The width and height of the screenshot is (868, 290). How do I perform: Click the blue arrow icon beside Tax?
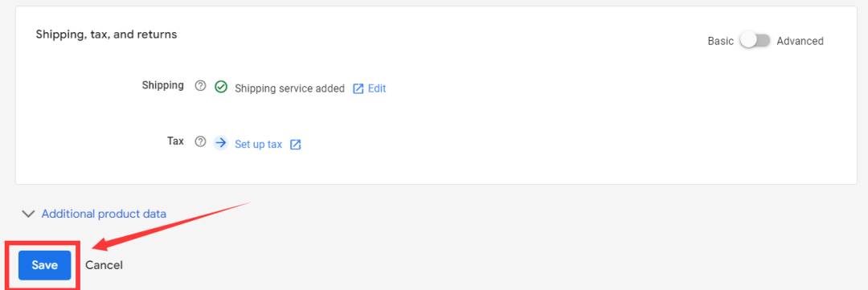tap(221, 143)
